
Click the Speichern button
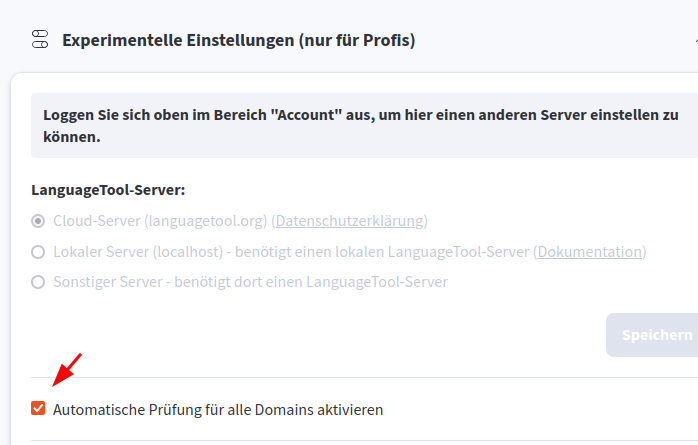(652, 335)
